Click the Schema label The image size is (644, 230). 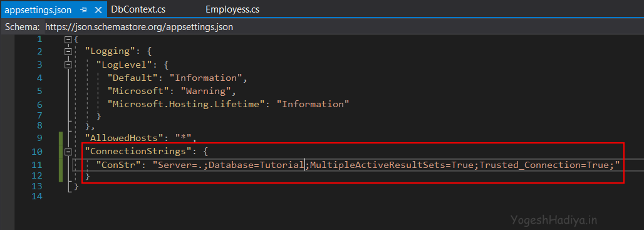[22, 28]
